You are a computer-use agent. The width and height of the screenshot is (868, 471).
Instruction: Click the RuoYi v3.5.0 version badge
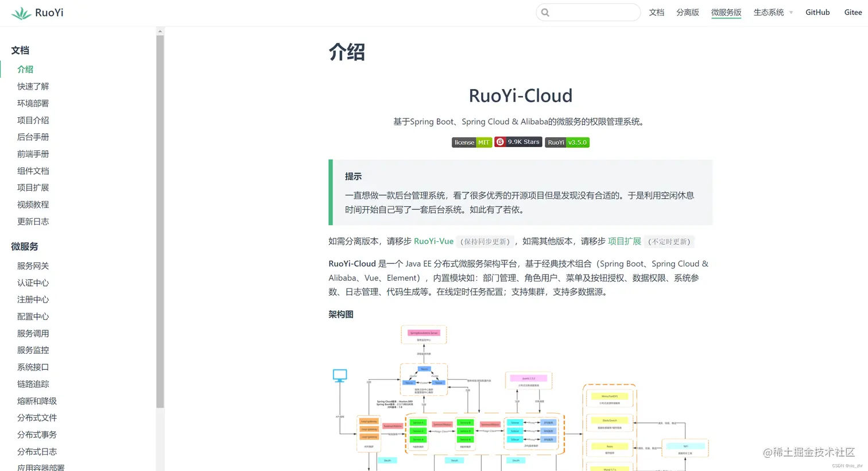[x=567, y=142]
